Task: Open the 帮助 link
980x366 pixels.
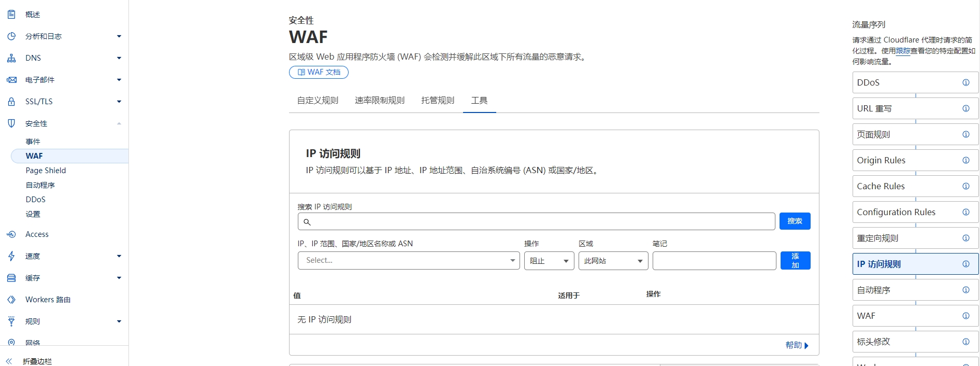Action: point(797,345)
